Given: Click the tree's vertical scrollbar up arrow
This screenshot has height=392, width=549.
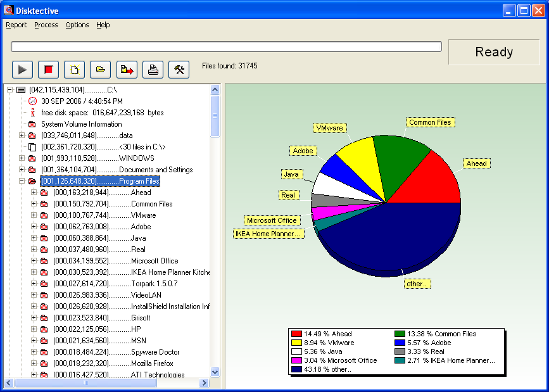Looking at the screenshot, I should (215, 90).
